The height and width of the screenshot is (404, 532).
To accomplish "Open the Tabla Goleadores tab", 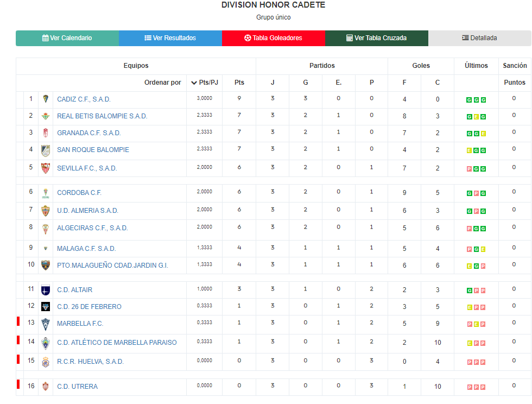I will (x=274, y=38).
